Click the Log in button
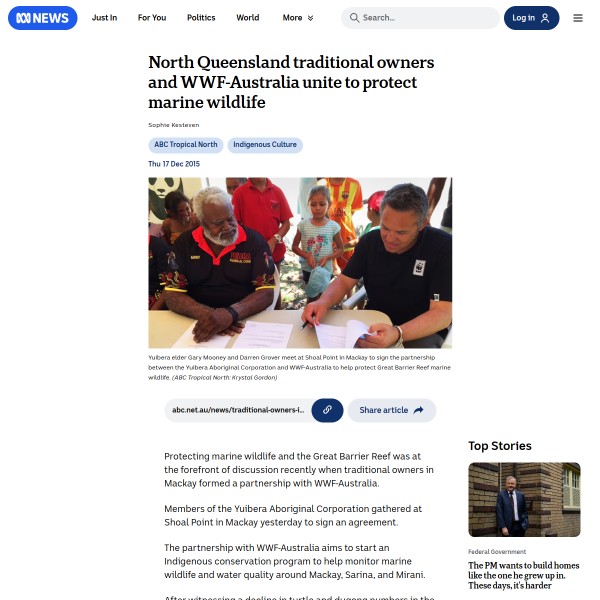 [x=531, y=18]
